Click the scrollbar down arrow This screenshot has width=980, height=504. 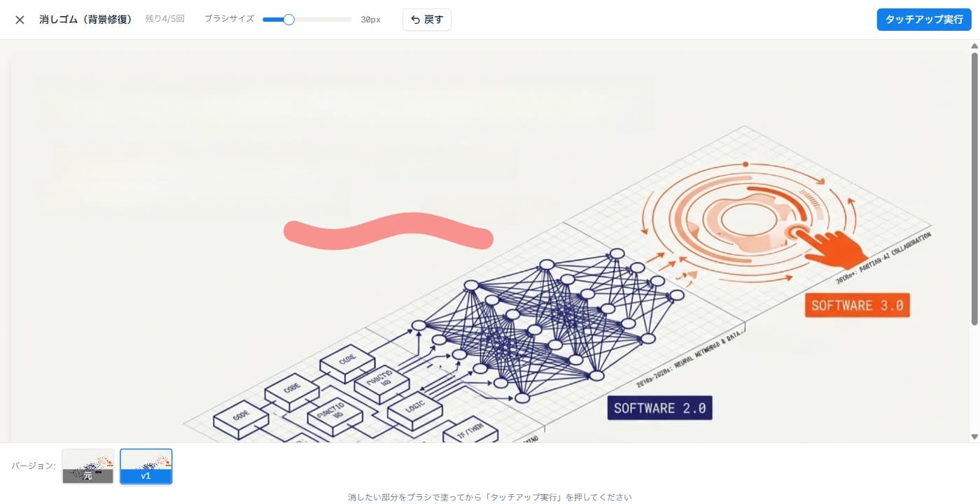click(974, 437)
